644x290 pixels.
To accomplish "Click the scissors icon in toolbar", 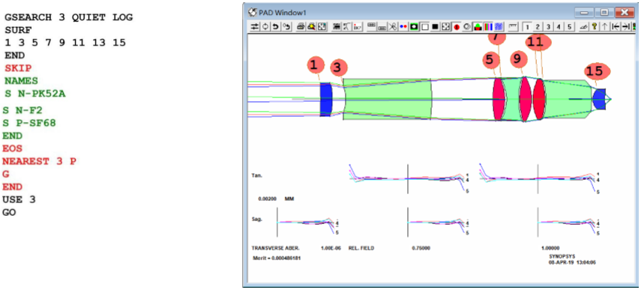I will pos(393,27).
